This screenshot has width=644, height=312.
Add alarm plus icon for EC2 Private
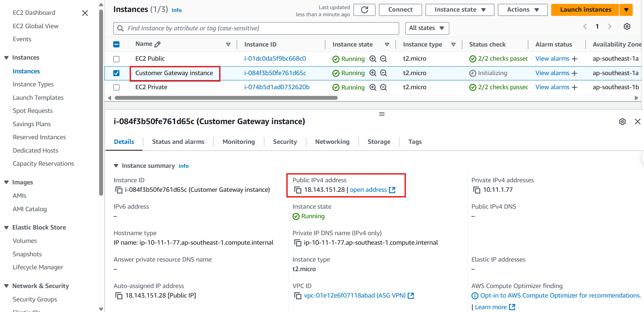[x=574, y=87]
